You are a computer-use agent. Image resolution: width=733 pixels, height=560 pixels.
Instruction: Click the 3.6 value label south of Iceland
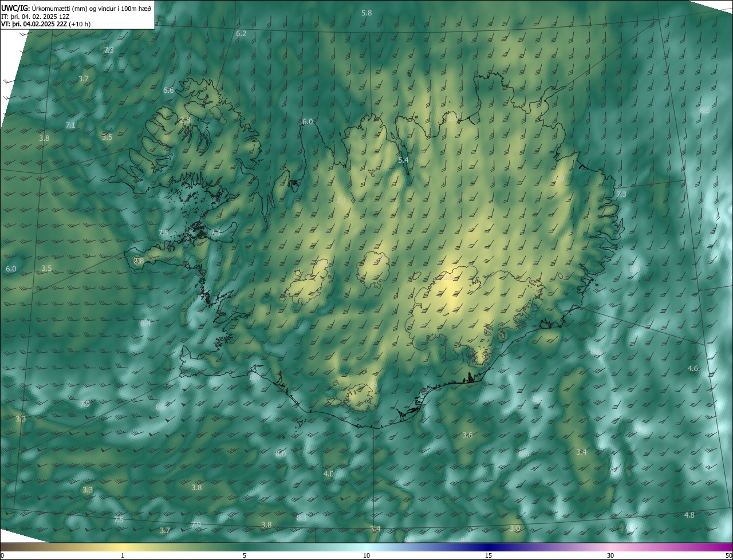click(x=467, y=435)
